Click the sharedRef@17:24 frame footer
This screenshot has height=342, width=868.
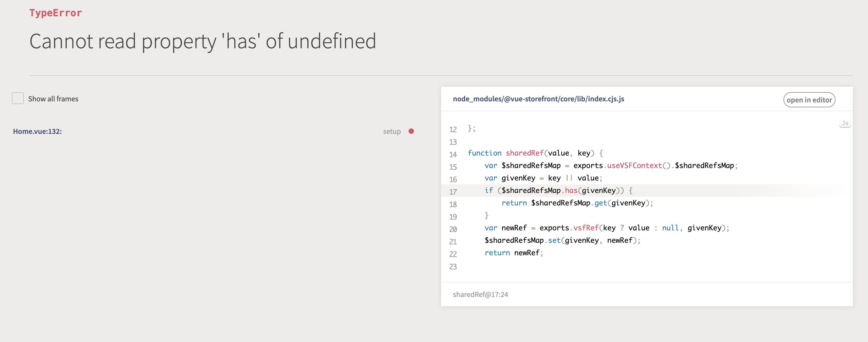point(481,295)
